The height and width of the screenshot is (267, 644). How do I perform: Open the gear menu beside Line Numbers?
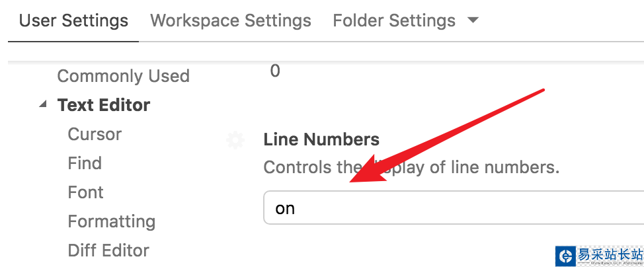pyautogui.click(x=235, y=140)
